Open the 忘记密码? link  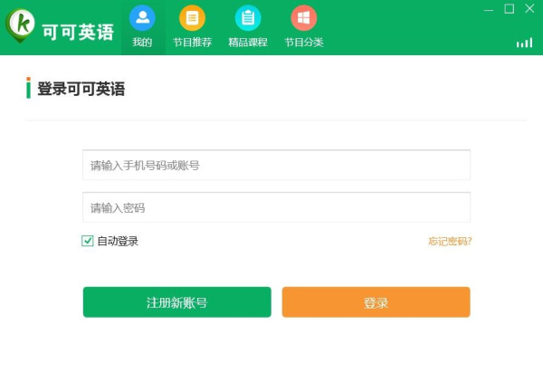450,241
